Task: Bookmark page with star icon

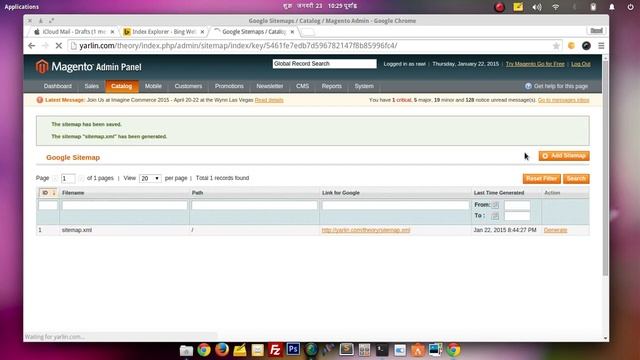Action: point(556,46)
